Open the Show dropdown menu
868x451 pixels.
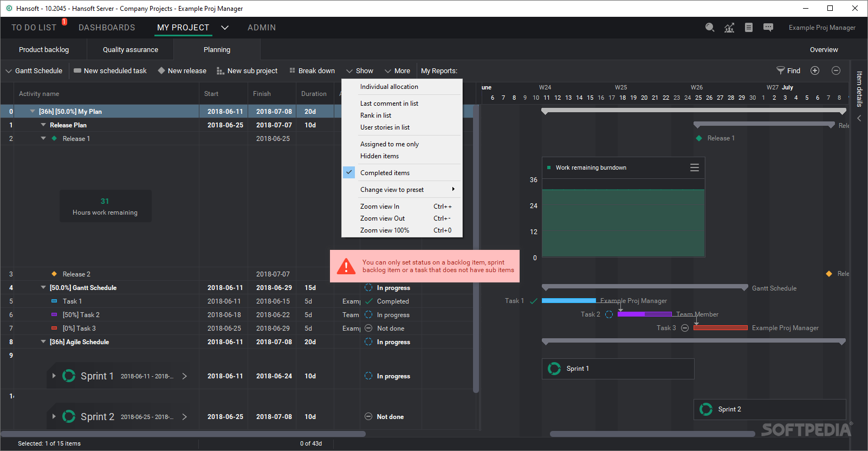360,71
